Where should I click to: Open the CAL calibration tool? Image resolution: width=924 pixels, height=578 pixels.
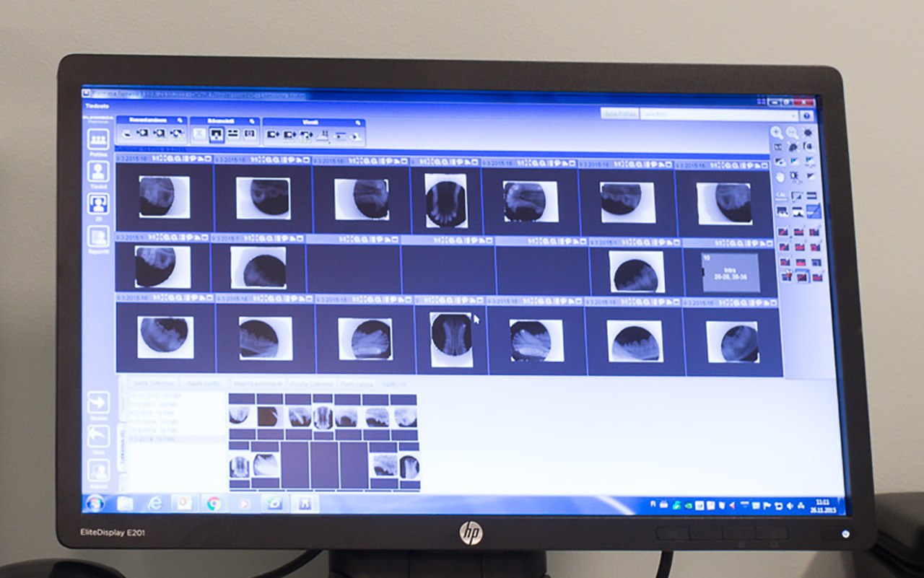pyautogui.click(x=780, y=196)
